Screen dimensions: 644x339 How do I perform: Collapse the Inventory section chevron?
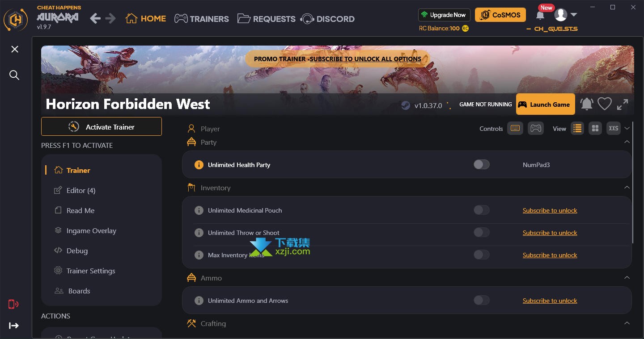[627, 188]
